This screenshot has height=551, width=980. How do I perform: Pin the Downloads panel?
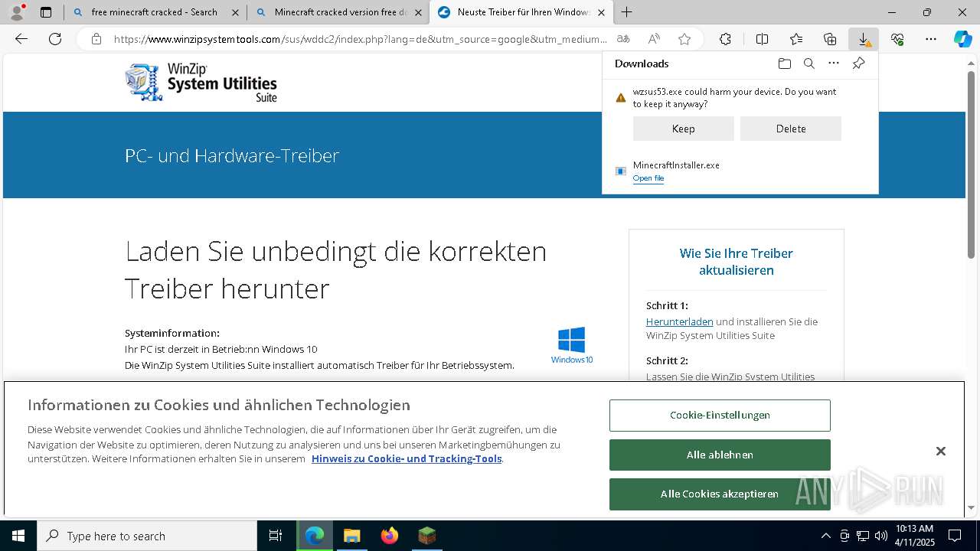tap(858, 64)
